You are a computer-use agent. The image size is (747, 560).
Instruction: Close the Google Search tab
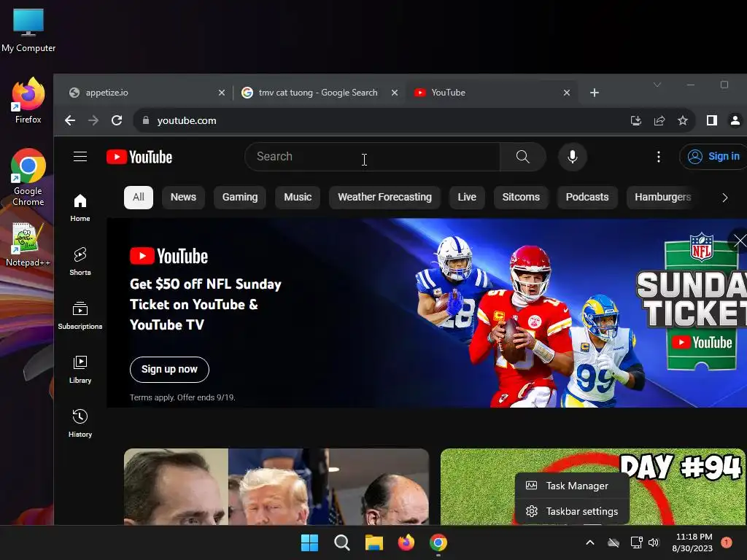pyautogui.click(x=395, y=93)
